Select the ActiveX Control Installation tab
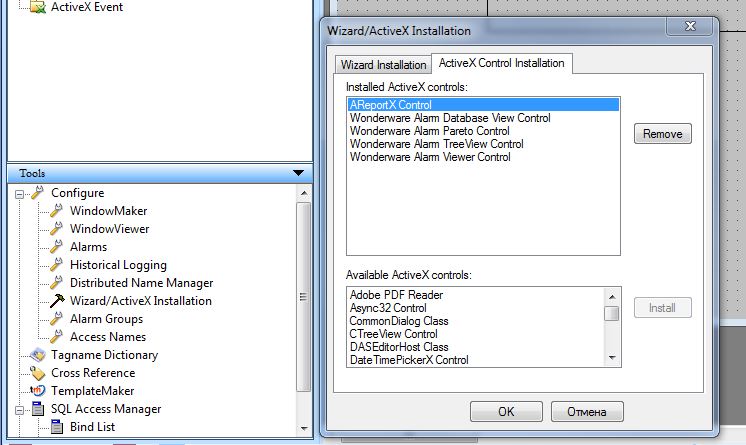The height and width of the screenshot is (445, 746). coord(502,63)
